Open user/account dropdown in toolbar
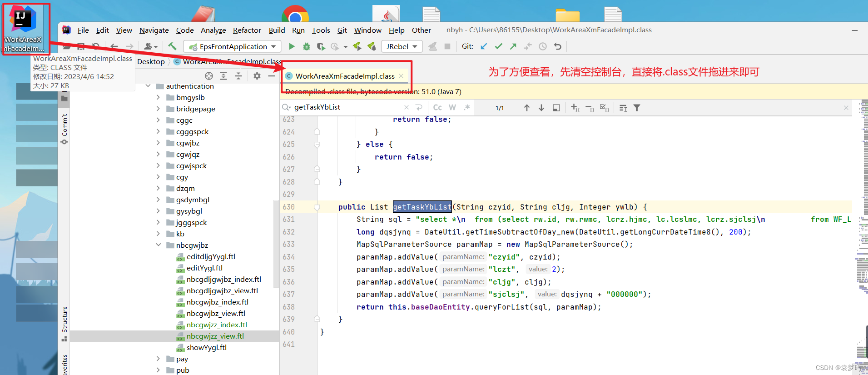Image resolution: width=868 pixels, height=375 pixels. [x=151, y=46]
